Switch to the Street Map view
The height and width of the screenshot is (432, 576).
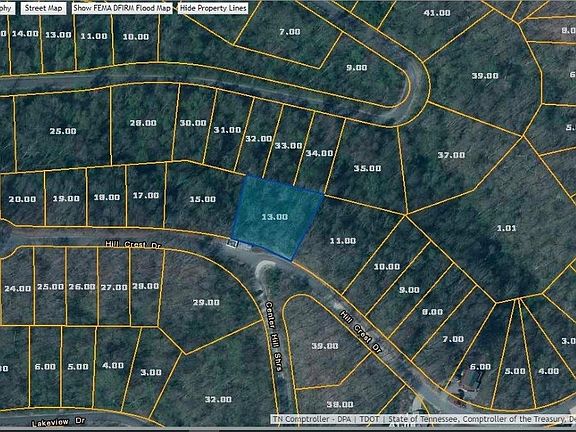point(43,8)
